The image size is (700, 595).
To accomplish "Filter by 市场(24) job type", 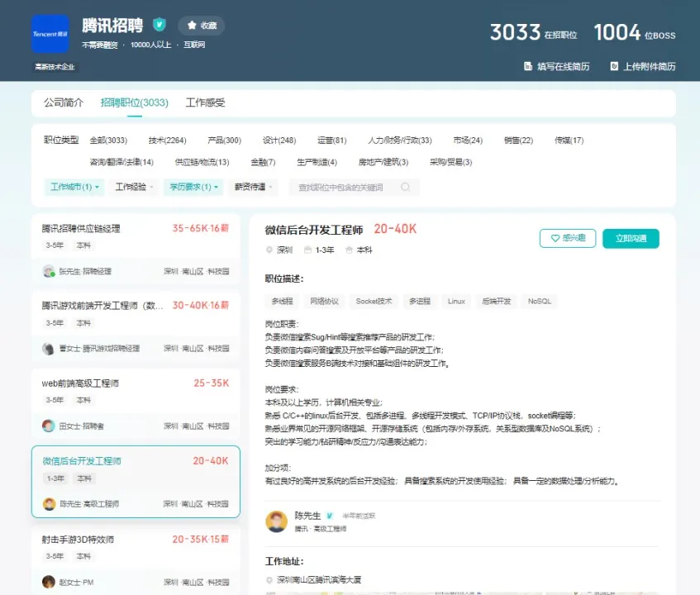I will 468,140.
